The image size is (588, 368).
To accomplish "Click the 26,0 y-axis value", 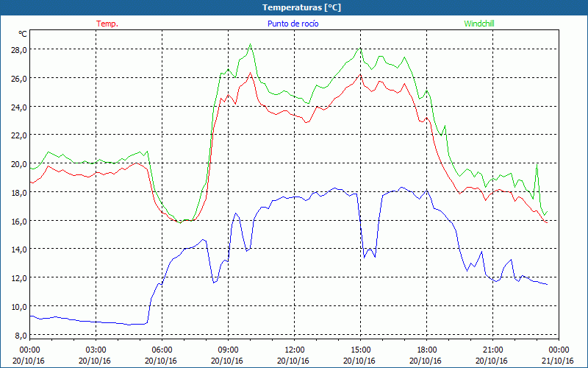I will [19, 79].
